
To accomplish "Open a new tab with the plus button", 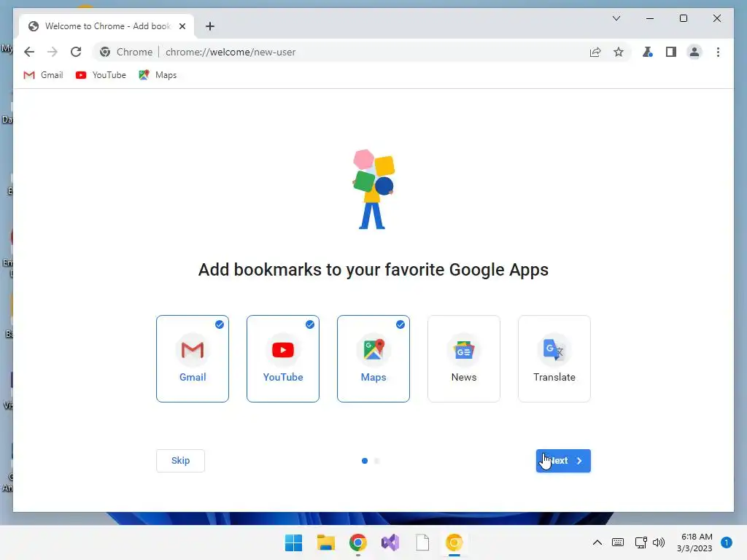I will 209,26.
